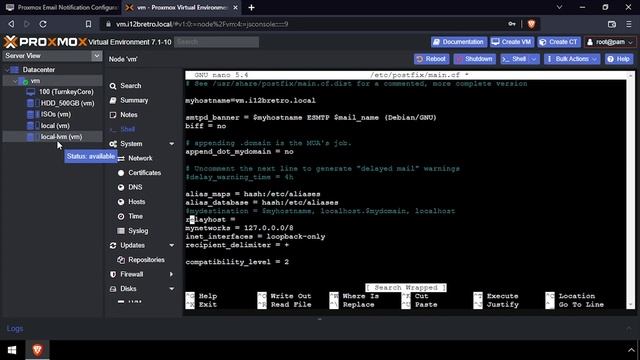Open the DNS menu item
The image size is (640, 360).
135,187
